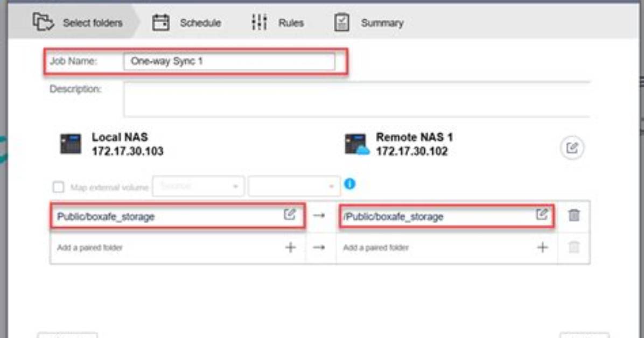Edit remote /Public/boxafe_storage folder path
Viewport: 644px width, 338px height.
pos(542,214)
